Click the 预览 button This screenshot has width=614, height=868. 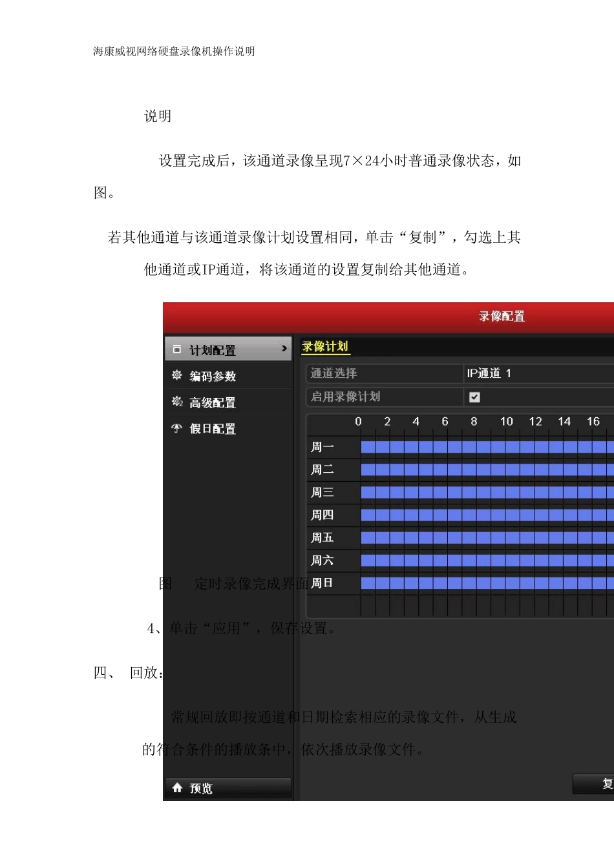click(228, 788)
